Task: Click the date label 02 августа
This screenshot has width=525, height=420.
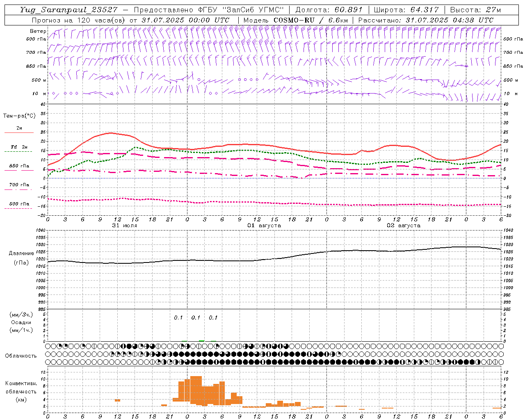Action: point(404,226)
